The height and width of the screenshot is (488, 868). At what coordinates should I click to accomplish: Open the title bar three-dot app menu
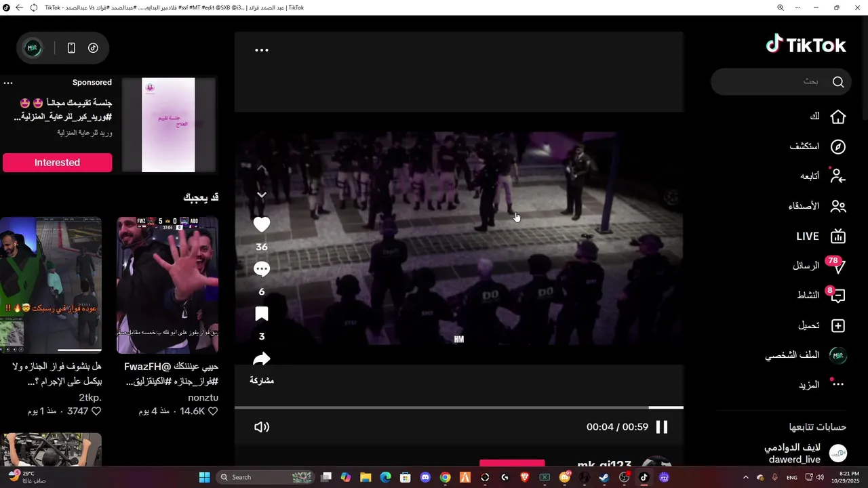[799, 7]
